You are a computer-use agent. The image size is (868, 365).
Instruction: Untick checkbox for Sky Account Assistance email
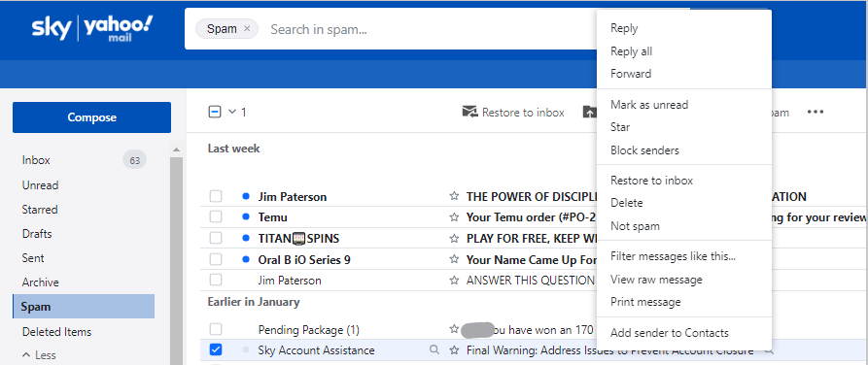(x=216, y=350)
